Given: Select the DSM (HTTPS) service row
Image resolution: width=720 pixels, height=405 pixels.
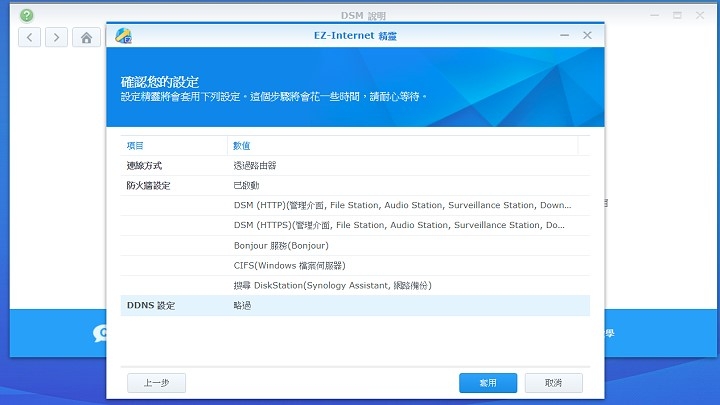Looking at the screenshot, I should click(x=355, y=225).
